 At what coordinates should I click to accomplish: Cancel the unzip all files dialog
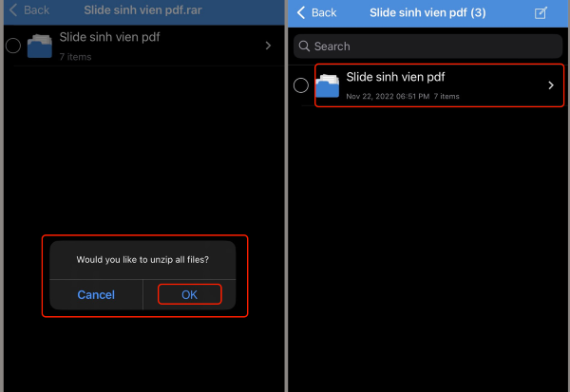tap(96, 294)
